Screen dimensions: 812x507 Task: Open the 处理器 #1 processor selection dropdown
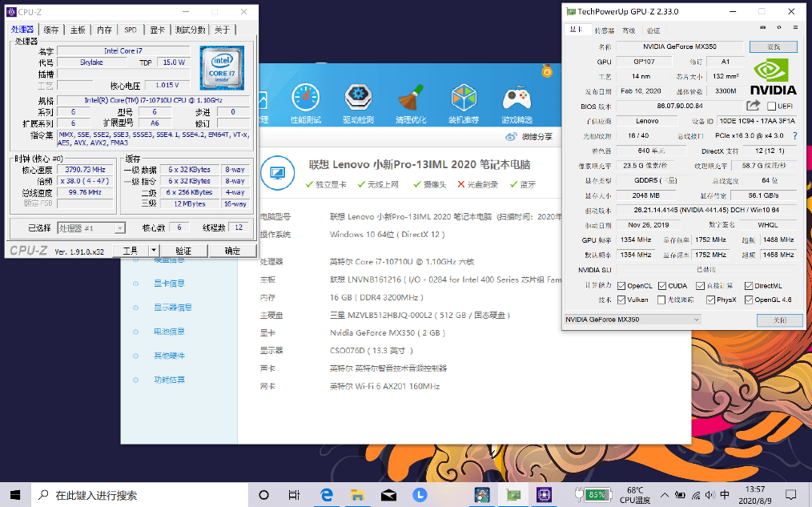(x=91, y=228)
